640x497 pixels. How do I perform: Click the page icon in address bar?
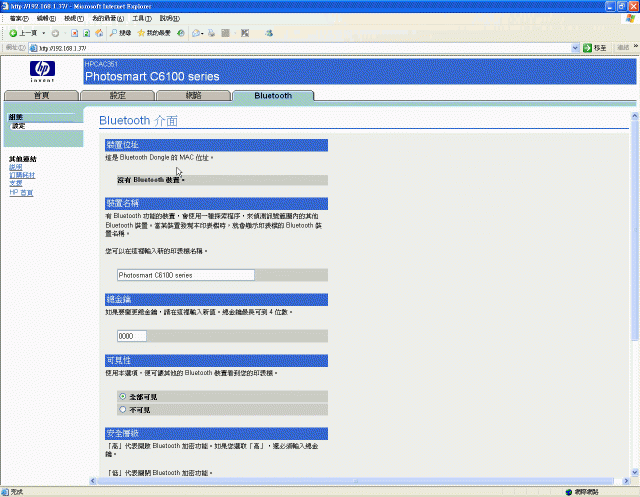pyautogui.click(x=33, y=48)
